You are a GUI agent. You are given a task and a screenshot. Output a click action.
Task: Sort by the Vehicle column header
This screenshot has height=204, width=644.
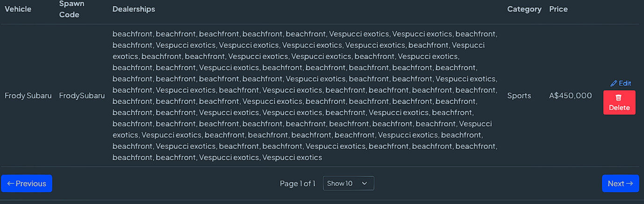pos(18,9)
